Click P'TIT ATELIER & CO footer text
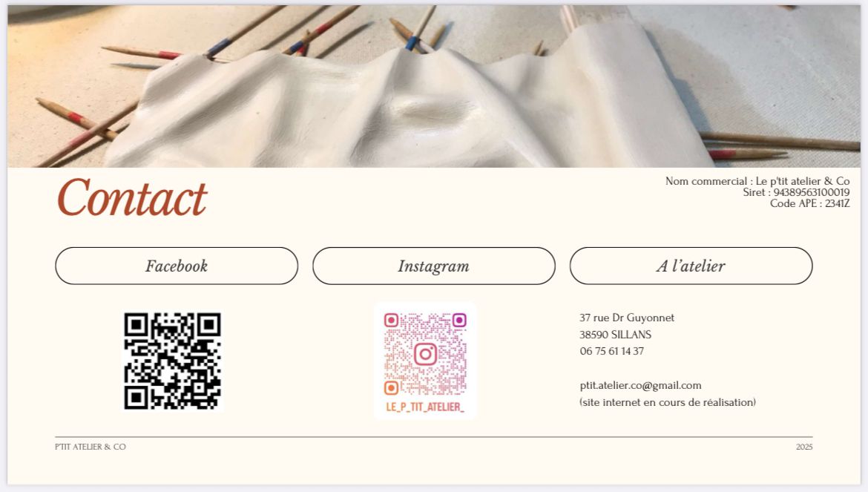 [x=91, y=447]
